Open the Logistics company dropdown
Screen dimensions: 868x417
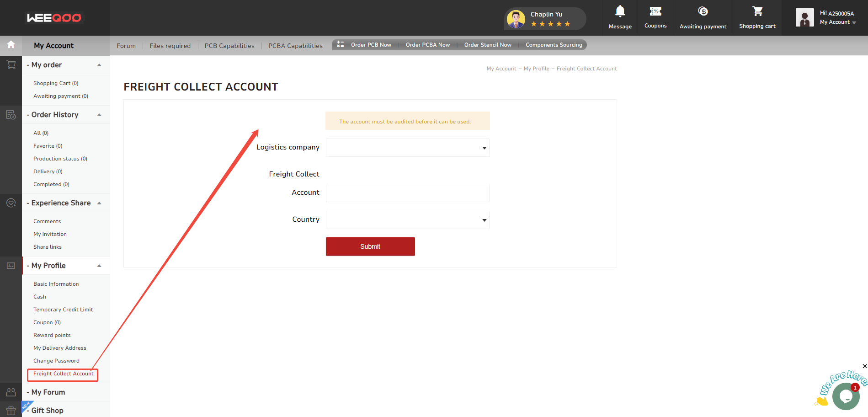point(407,148)
